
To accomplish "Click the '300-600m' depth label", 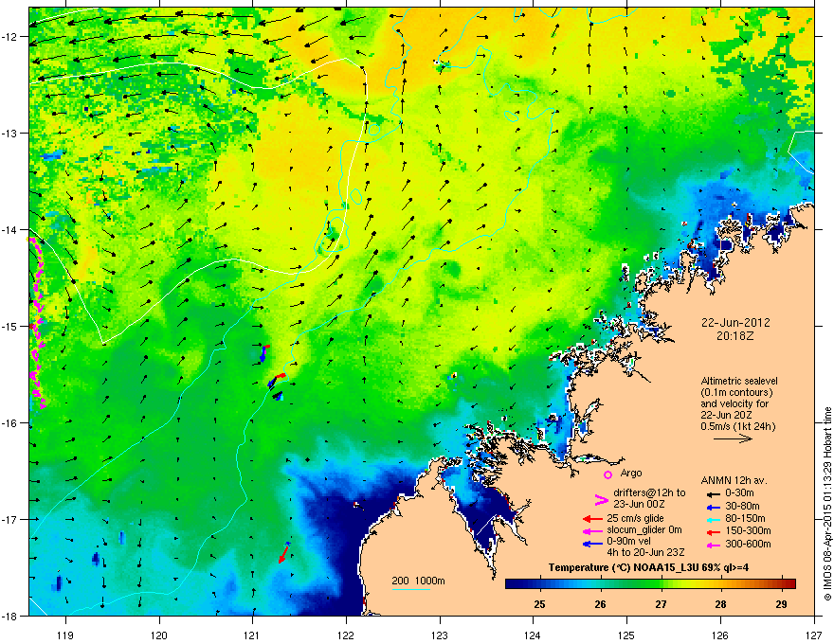I will (748, 544).
